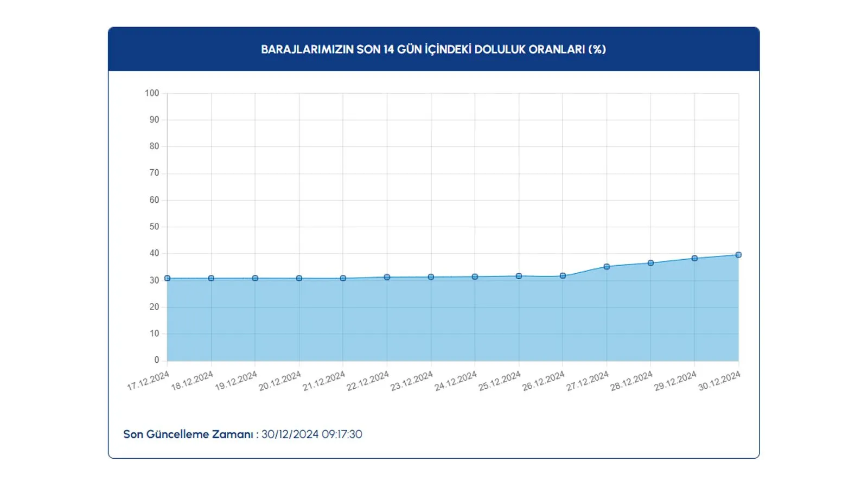Click the data point for 17.12.2024
Viewport: 868px width, 488px height.
pyautogui.click(x=167, y=278)
